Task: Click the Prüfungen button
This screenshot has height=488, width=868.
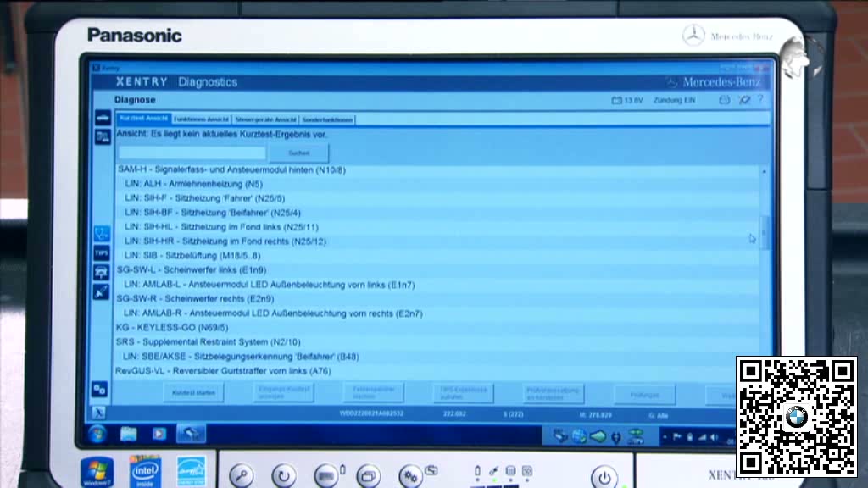Action: pos(645,395)
